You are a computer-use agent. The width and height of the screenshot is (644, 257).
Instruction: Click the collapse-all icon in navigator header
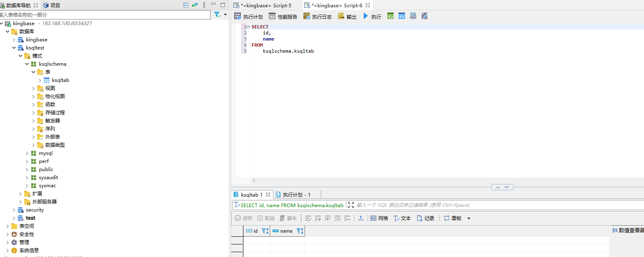coord(186,5)
